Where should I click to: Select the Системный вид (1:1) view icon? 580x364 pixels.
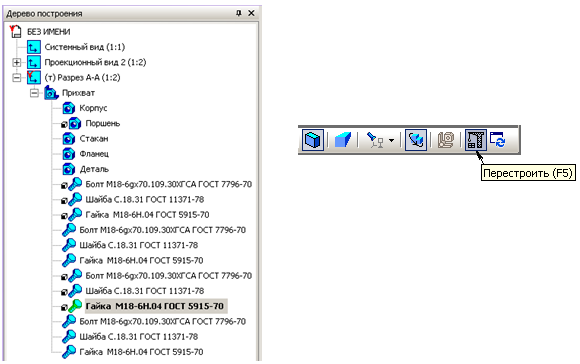(33, 47)
